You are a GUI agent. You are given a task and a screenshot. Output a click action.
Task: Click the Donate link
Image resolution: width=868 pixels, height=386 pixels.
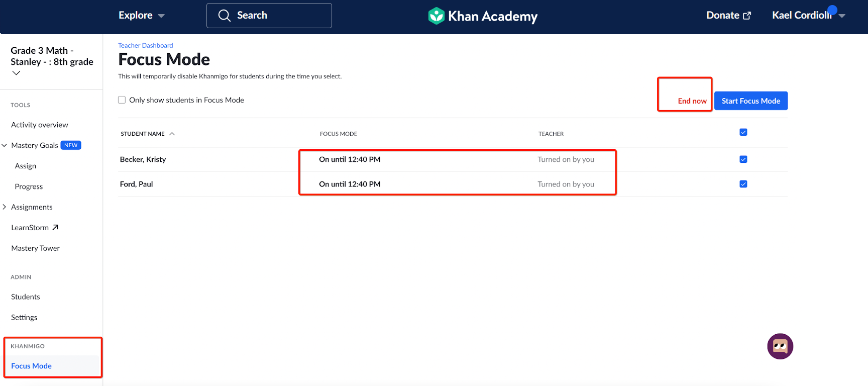(x=723, y=16)
